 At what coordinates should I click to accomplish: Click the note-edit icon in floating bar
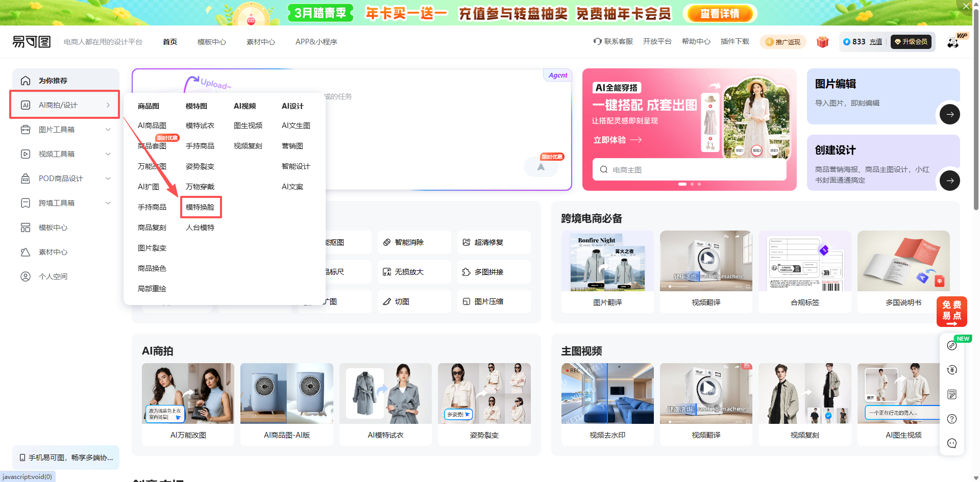[952, 394]
